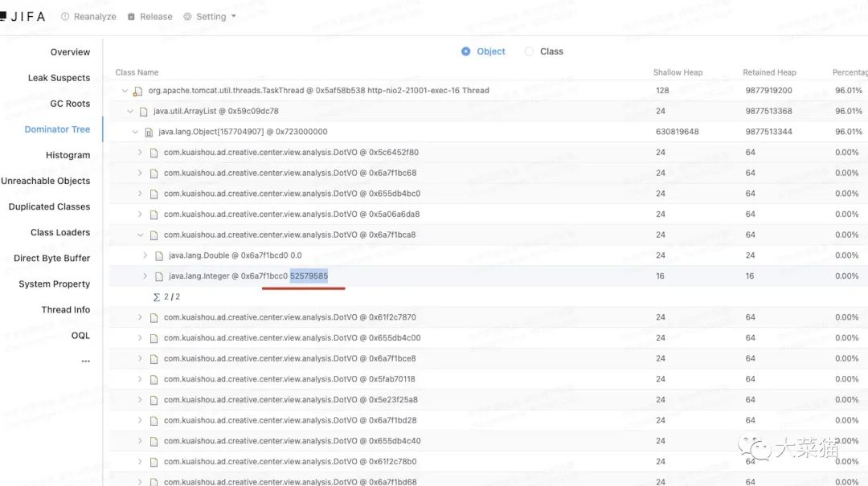Click the Release button
The width and height of the screenshot is (868, 486).
(x=150, y=17)
